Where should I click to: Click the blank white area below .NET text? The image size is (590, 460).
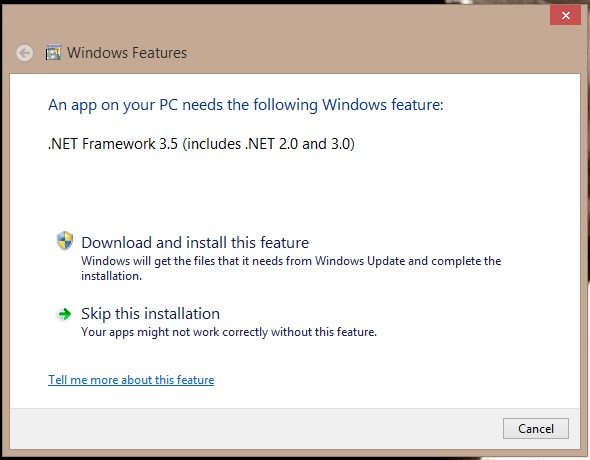293,190
